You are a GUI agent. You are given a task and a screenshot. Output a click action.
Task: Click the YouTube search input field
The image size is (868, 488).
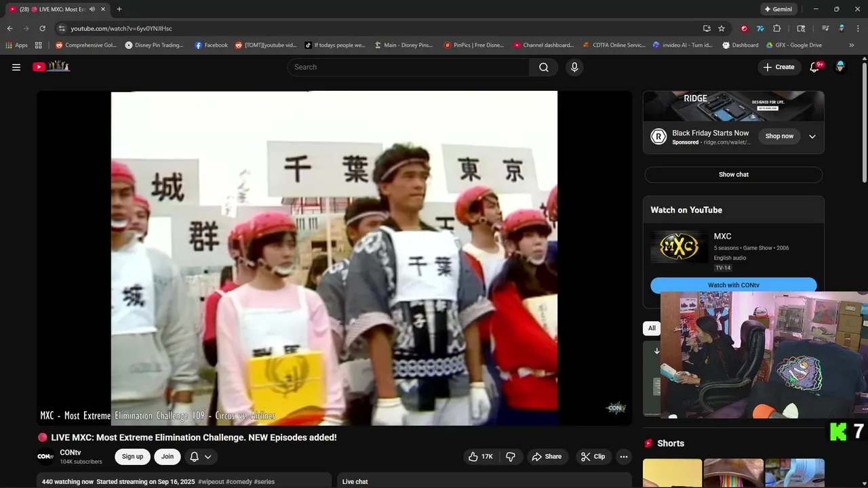pos(408,67)
